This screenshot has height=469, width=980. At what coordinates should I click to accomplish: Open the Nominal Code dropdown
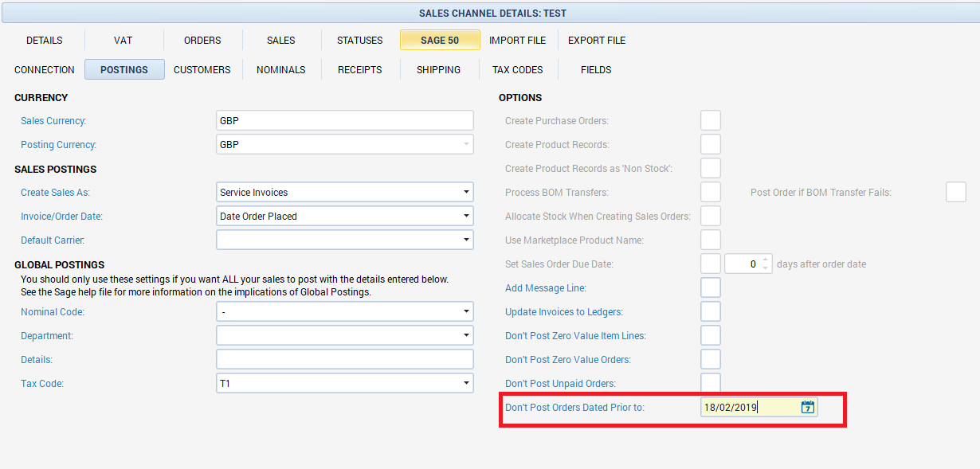[x=465, y=312]
